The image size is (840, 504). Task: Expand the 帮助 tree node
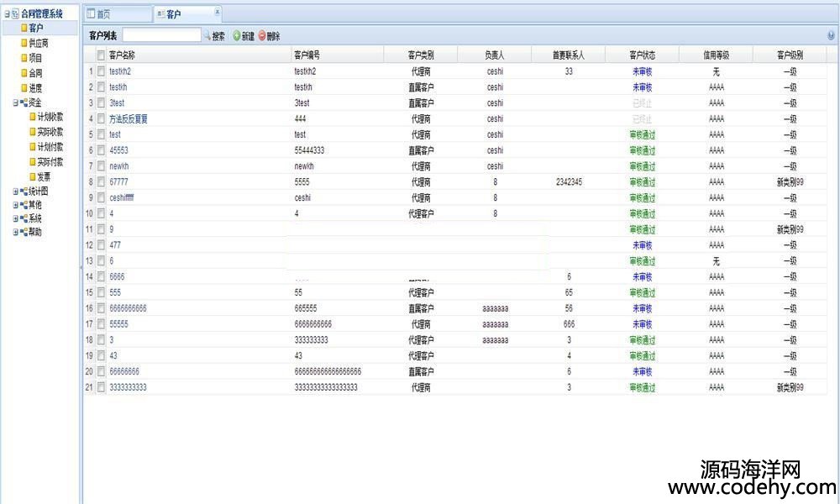(x=15, y=232)
